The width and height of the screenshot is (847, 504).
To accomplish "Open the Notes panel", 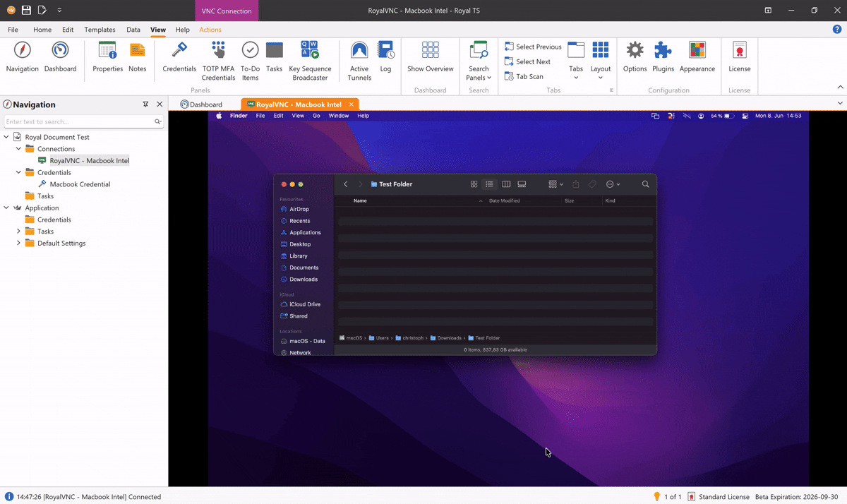I will pos(138,57).
